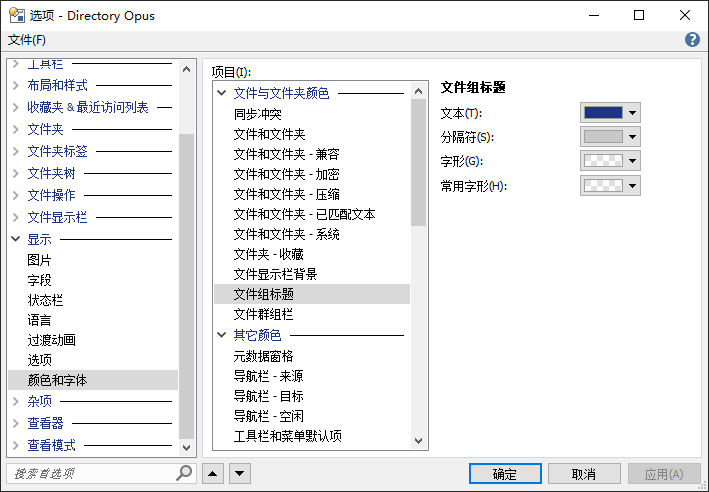Click the category tree scrollbar down arrow
The width and height of the screenshot is (709, 492).
point(186,448)
